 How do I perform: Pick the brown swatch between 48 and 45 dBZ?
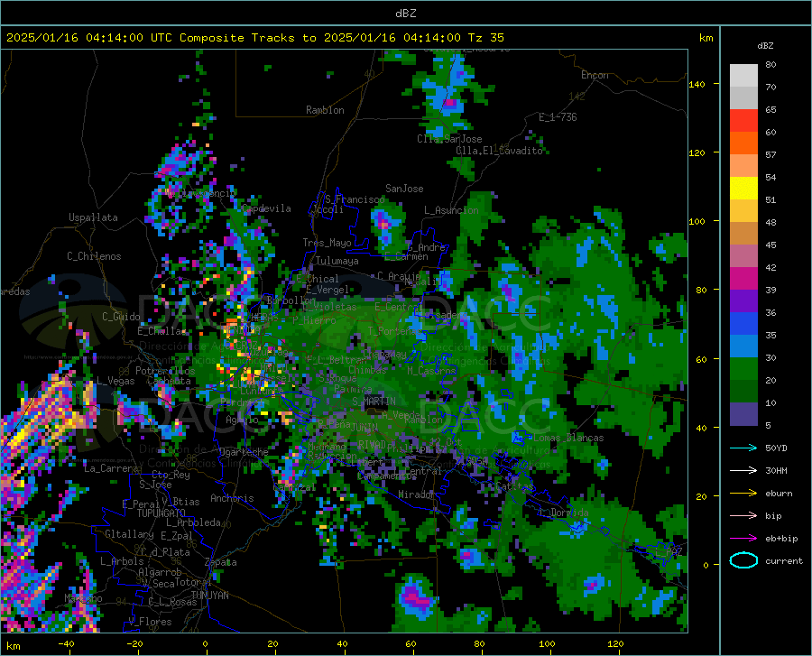(x=743, y=234)
